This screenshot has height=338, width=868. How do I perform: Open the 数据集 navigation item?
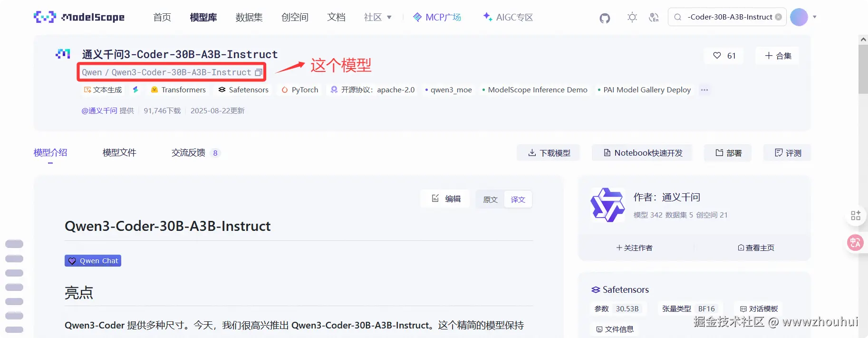coord(249,17)
